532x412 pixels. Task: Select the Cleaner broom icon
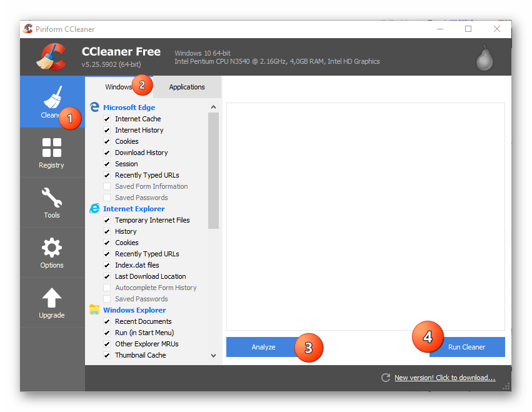(51, 98)
